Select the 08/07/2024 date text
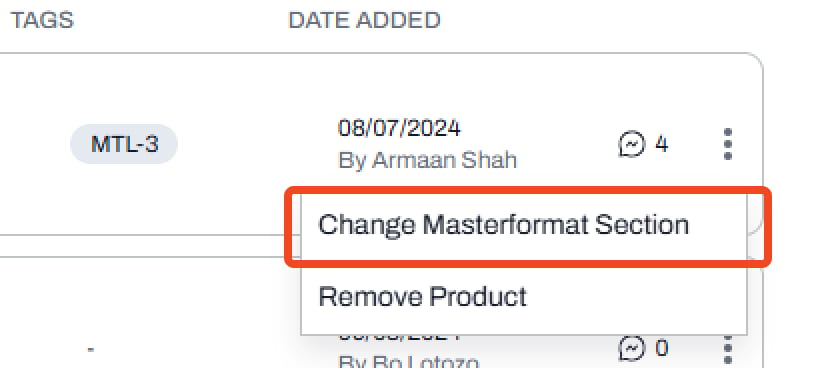This screenshot has width=832, height=368. tap(400, 128)
